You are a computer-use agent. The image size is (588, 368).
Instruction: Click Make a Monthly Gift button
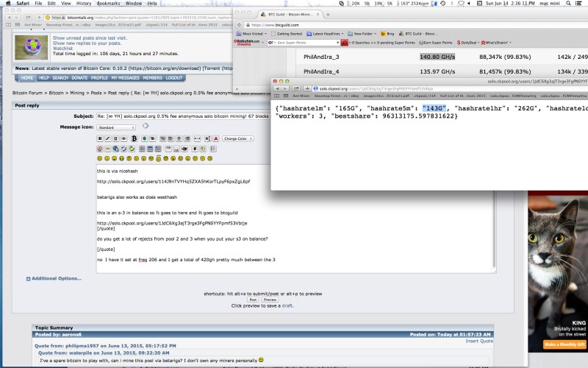pos(564,344)
